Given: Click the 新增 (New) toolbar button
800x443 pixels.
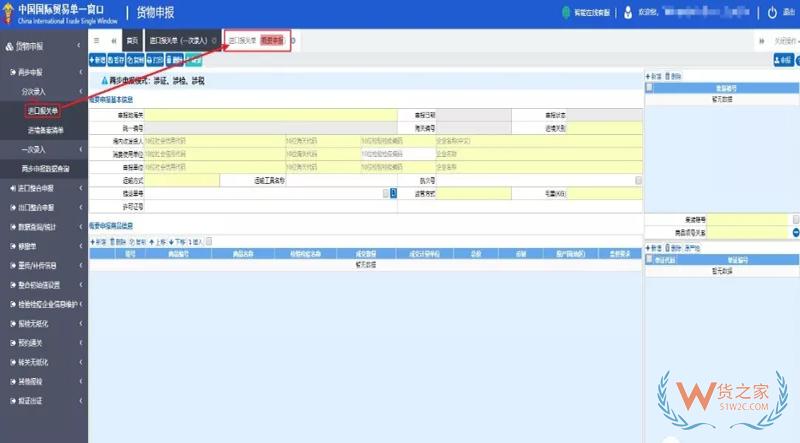Looking at the screenshot, I should pos(99,60).
